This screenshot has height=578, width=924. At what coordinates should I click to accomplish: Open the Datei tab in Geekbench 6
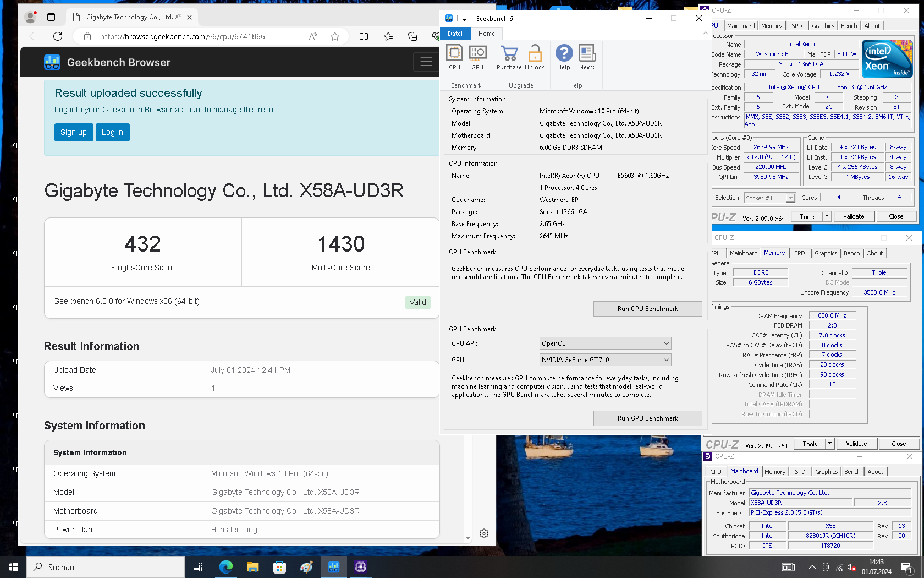pos(455,34)
